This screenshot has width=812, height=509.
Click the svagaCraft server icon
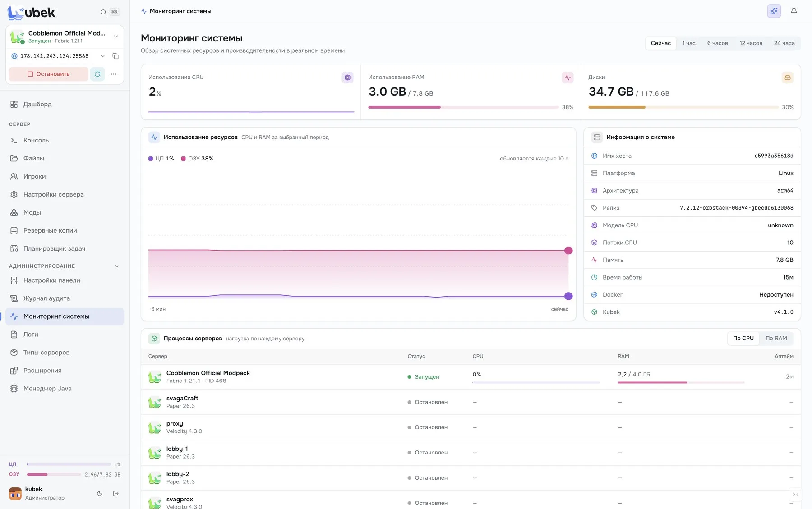point(155,402)
